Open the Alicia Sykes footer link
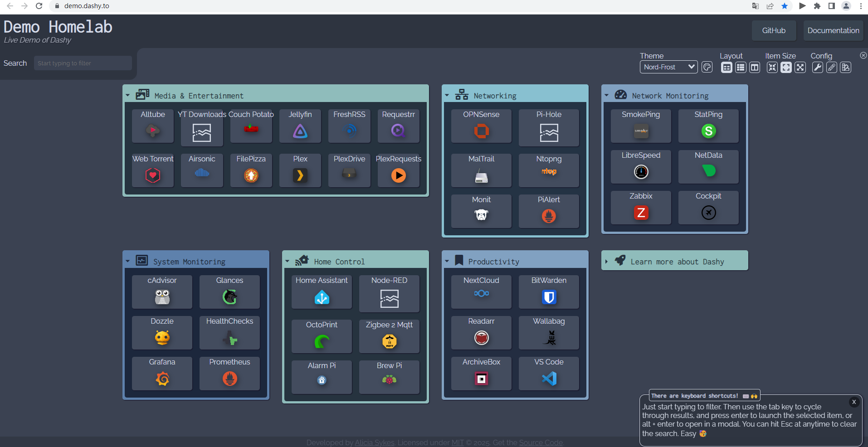Image resolution: width=868 pixels, height=447 pixels. (375, 442)
